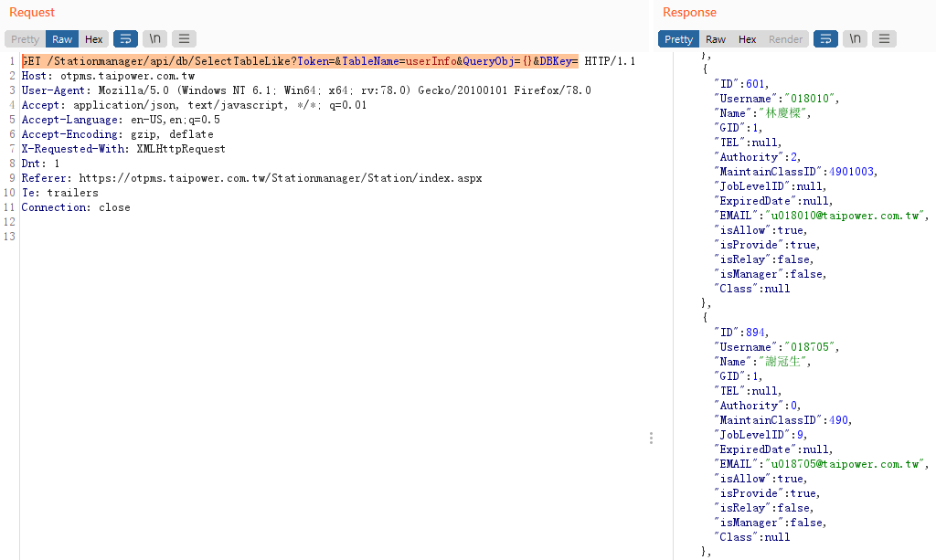The image size is (936, 560).
Task: Click the Accept-Encoding gzip, deflate line
Action: click(x=118, y=134)
